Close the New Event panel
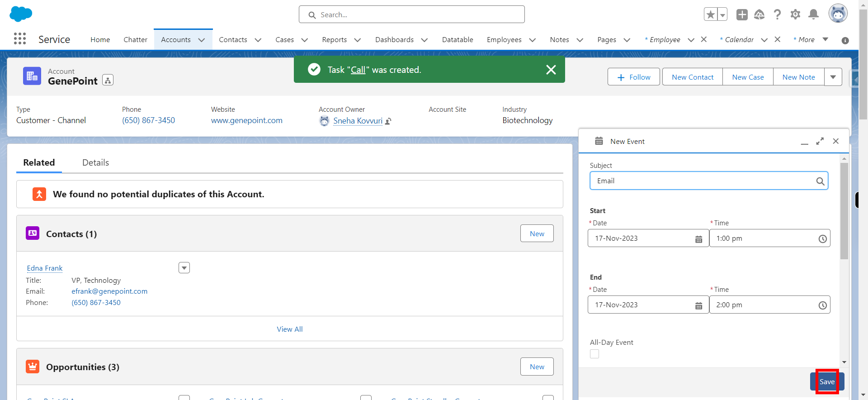This screenshot has height=400, width=868. pos(836,141)
